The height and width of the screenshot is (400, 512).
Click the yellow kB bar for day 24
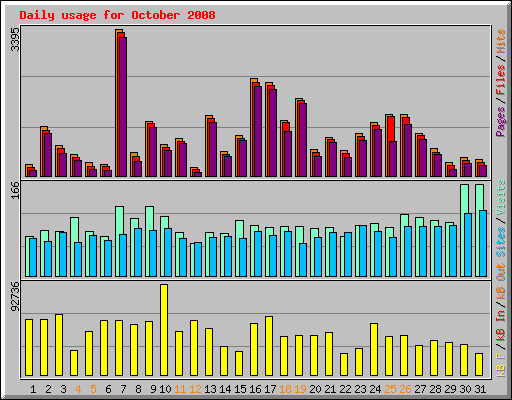[x=374, y=349]
